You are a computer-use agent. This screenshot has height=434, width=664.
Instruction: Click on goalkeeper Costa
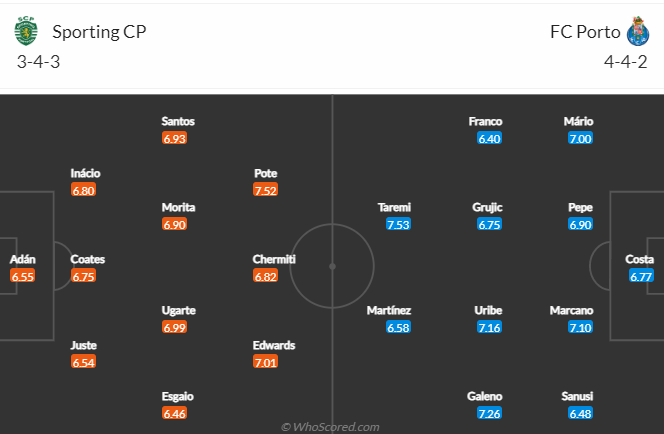point(639,259)
